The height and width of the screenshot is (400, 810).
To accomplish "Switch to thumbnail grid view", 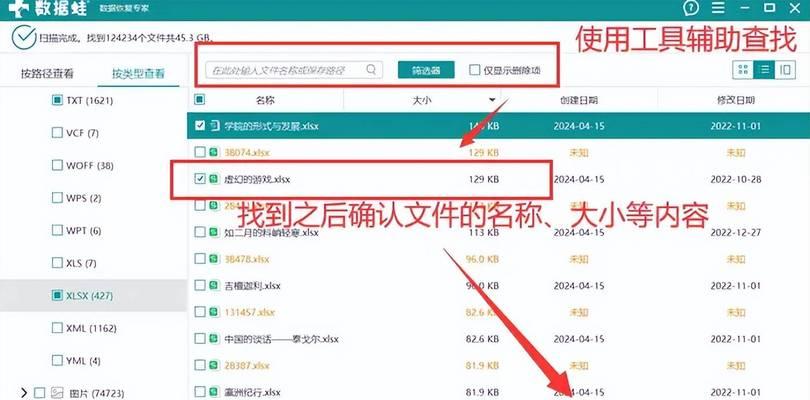I will click(743, 70).
